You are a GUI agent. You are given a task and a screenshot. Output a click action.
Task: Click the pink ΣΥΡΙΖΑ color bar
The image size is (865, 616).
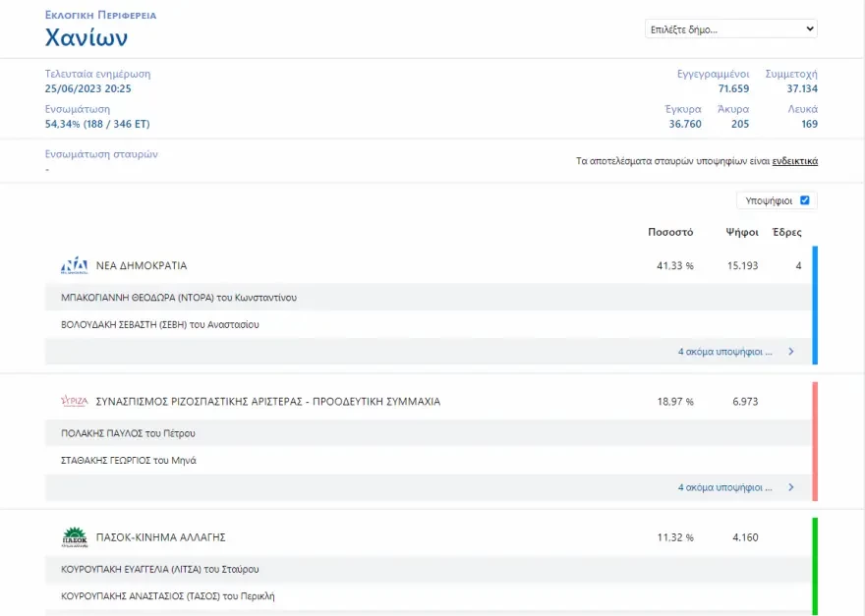(x=815, y=441)
